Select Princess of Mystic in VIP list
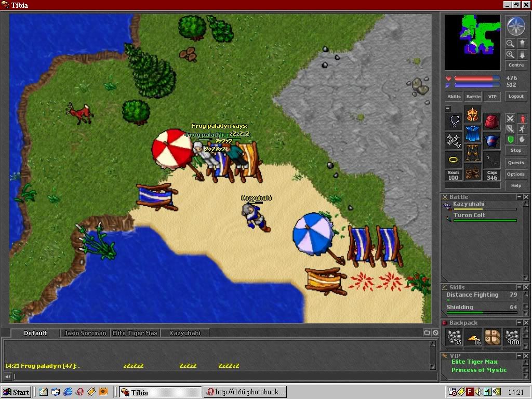Screen dimensions: 532x399 (478, 370)
